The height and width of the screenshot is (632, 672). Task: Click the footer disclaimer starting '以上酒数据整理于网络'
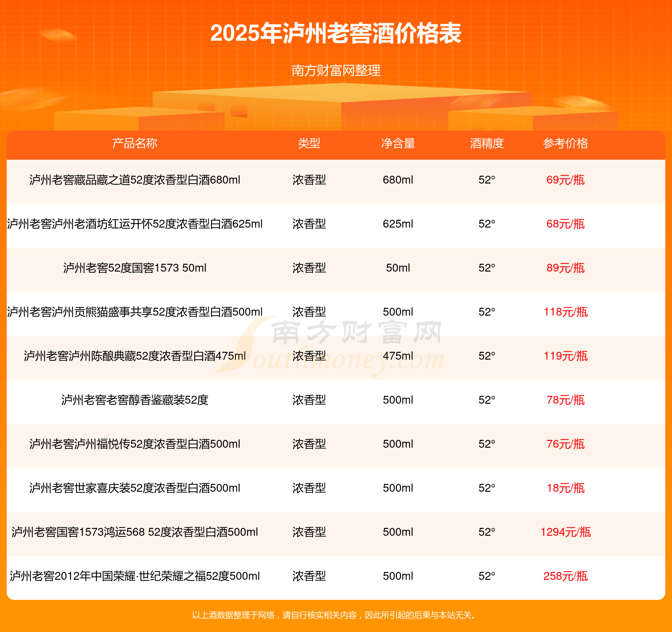point(335,615)
